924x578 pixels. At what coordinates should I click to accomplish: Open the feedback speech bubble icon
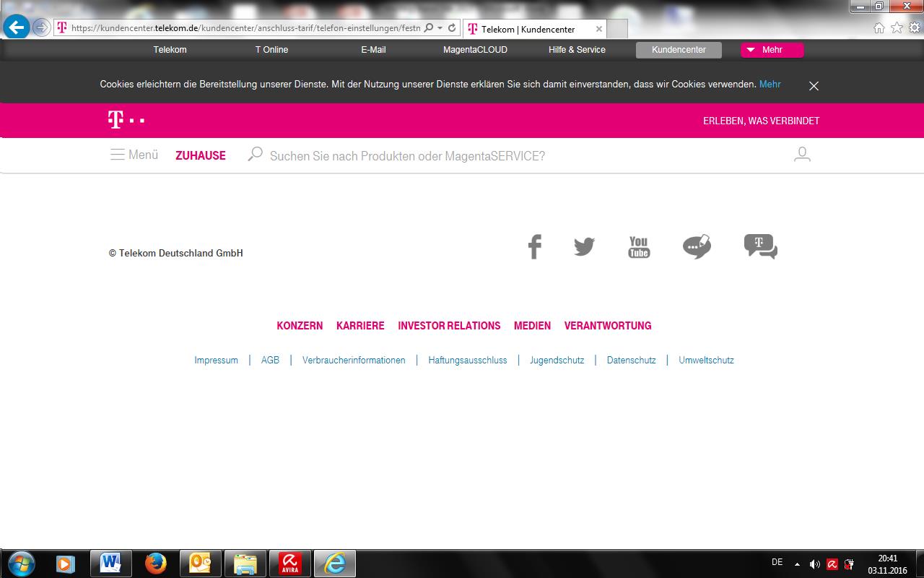[x=697, y=246]
